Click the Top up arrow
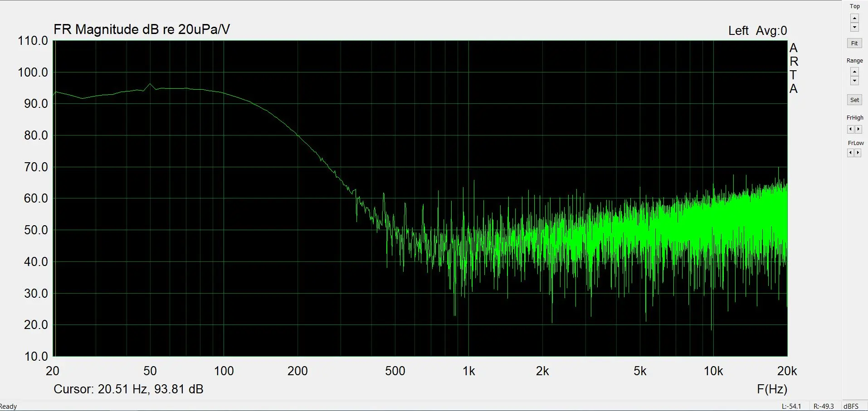 pos(854,19)
